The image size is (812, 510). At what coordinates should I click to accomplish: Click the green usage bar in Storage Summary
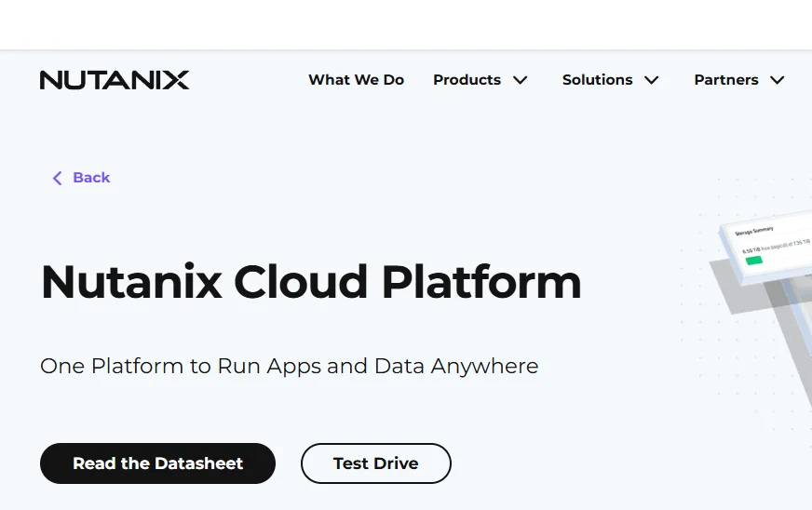[753, 261]
